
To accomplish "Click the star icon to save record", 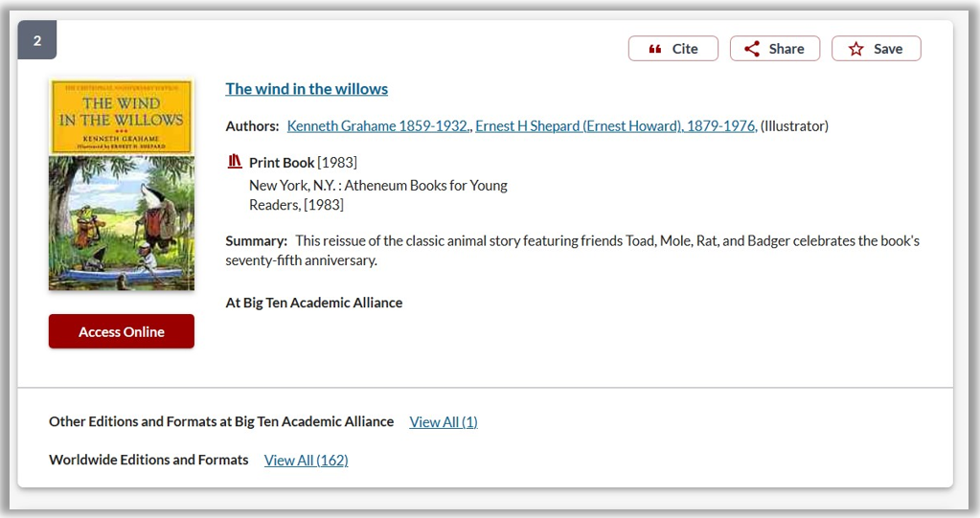I will (855, 49).
